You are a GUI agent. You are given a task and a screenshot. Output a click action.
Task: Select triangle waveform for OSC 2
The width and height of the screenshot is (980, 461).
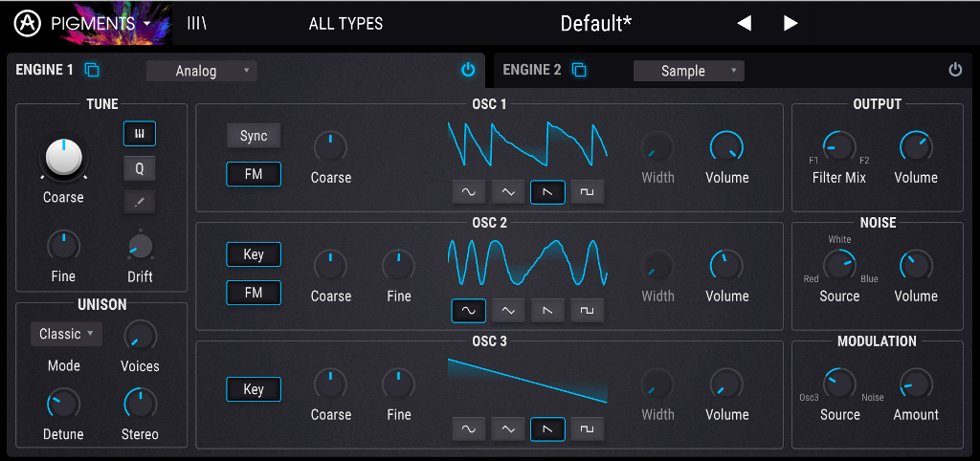(509, 311)
